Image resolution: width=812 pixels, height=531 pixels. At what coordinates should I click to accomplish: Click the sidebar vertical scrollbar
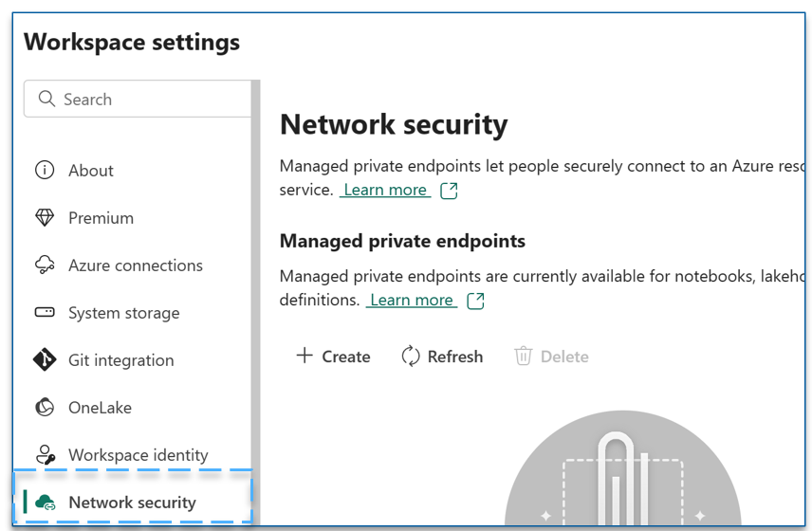[x=256, y=302]
